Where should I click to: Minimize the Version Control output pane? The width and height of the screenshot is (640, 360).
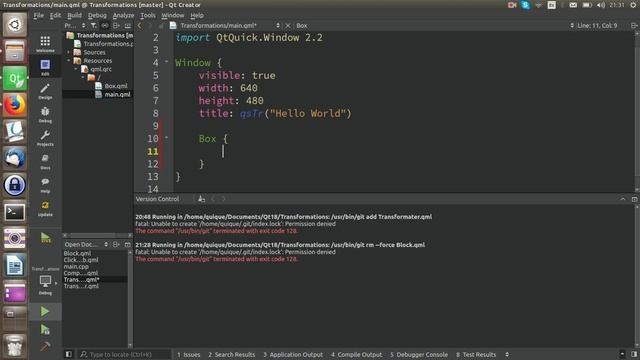623,199
